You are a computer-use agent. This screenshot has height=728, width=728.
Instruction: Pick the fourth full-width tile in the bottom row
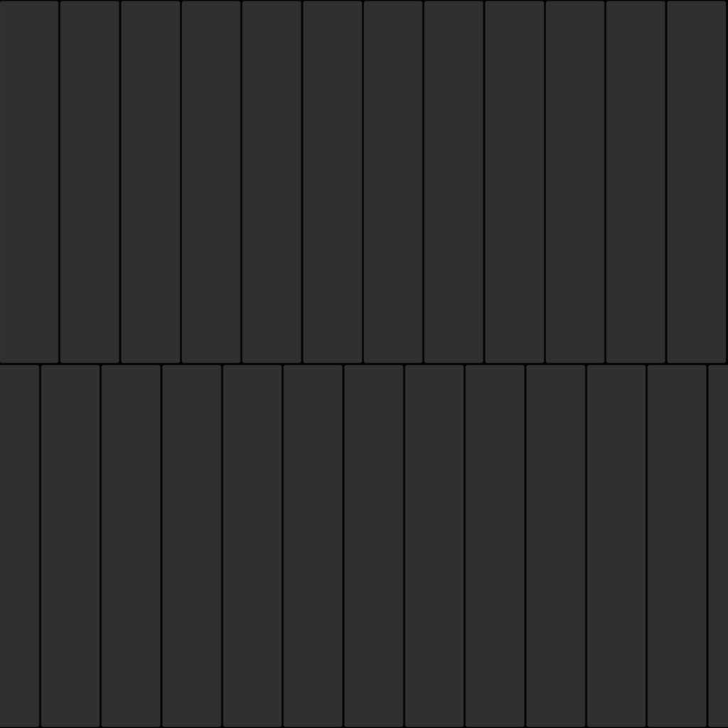point(252,546)
